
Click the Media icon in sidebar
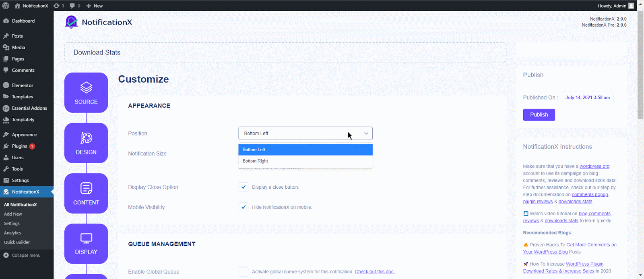coord(6,48)
